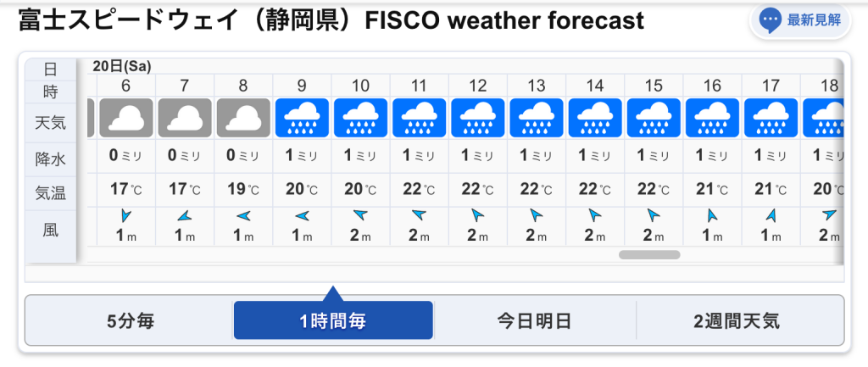The width and height of the screenshot is (868, 367).
Task: Click the 1ミリ precipitation cell at 11 o'clock
Action: click(419, 156)
